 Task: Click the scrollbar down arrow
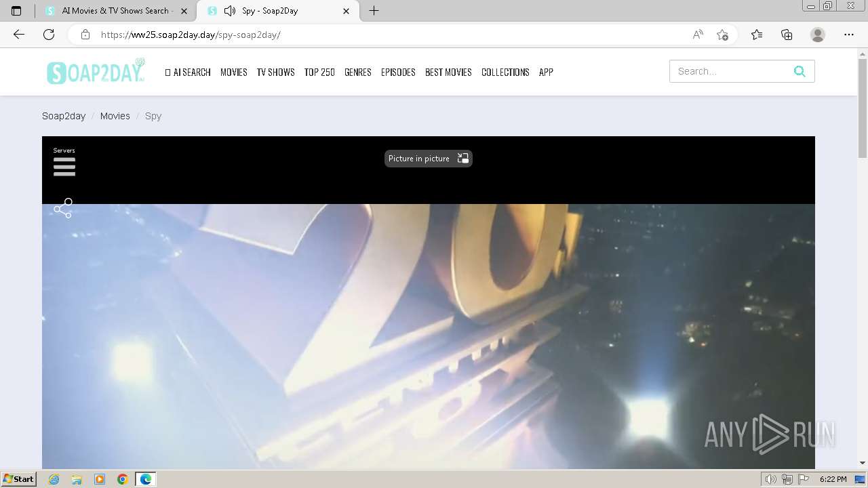[x=863, y=463]
